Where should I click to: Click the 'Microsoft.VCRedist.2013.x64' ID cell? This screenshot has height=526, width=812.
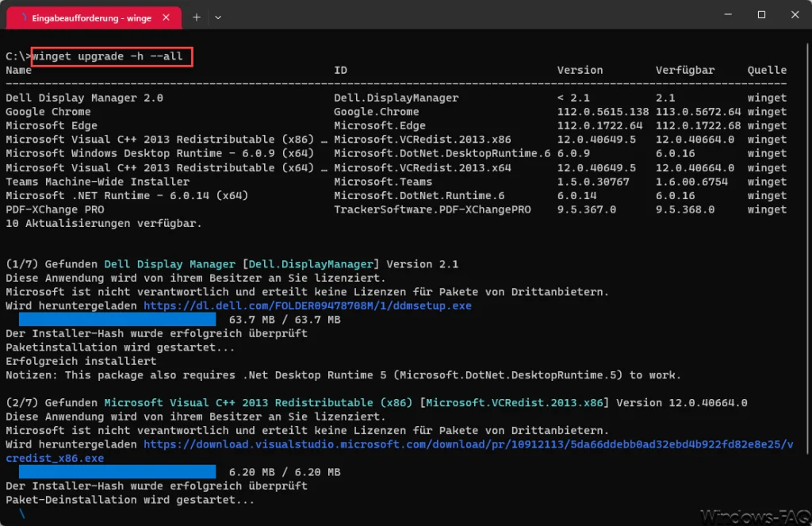(x=423, y=168)
